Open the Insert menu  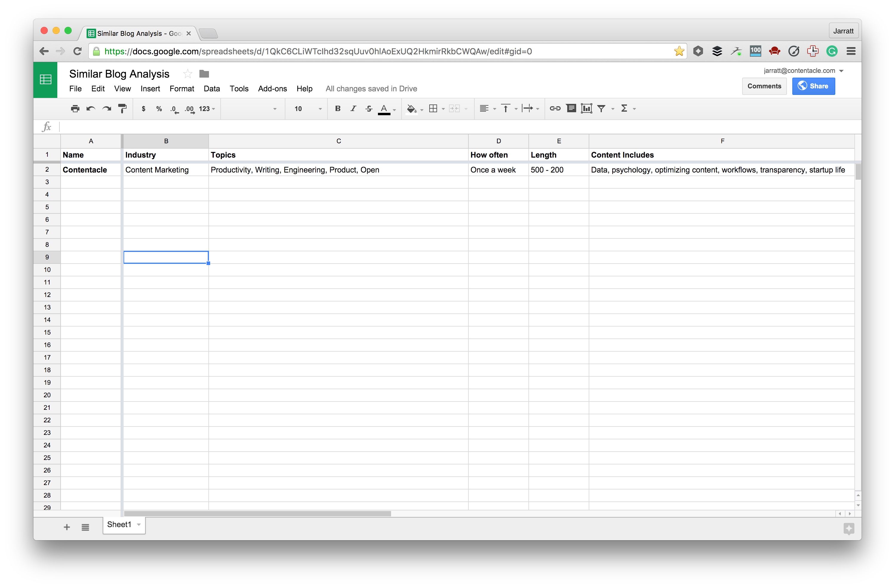[x=150, y=89]
